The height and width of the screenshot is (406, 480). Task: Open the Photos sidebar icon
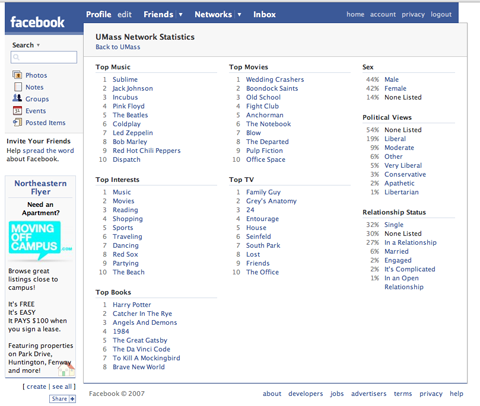(x=17, y=75)
